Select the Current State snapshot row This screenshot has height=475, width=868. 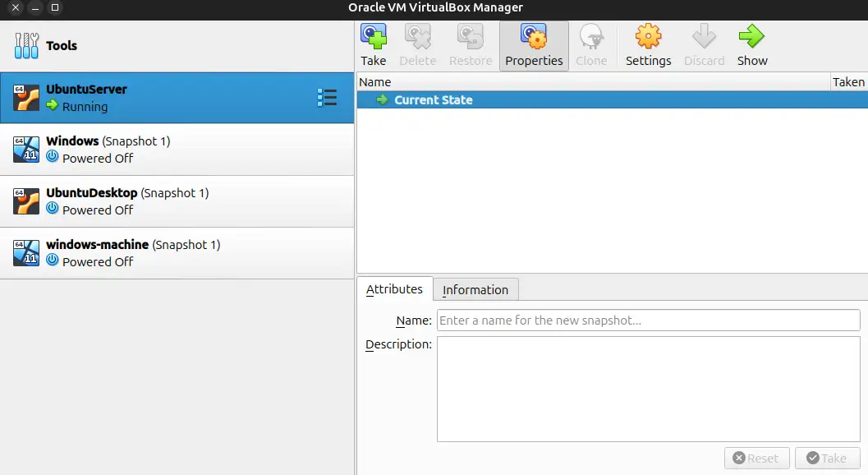click(x=613, y=99)
